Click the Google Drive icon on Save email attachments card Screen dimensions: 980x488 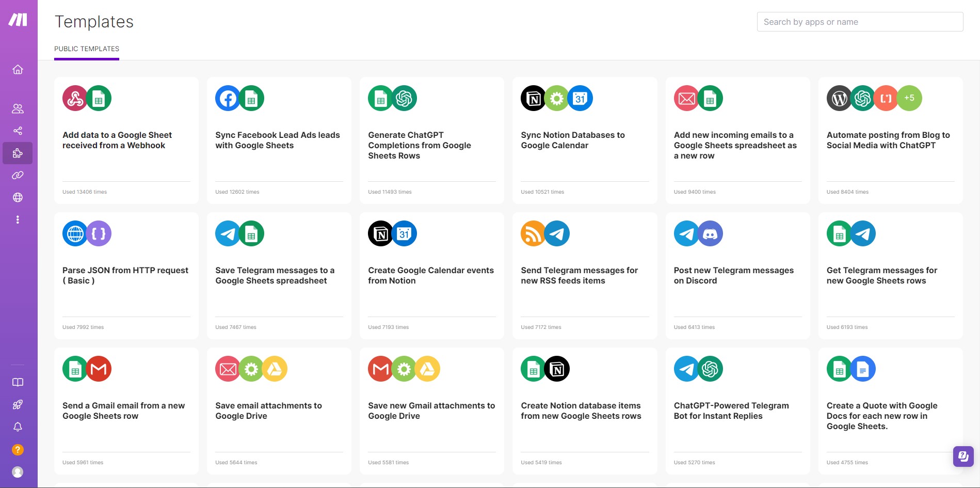point(275,369)
